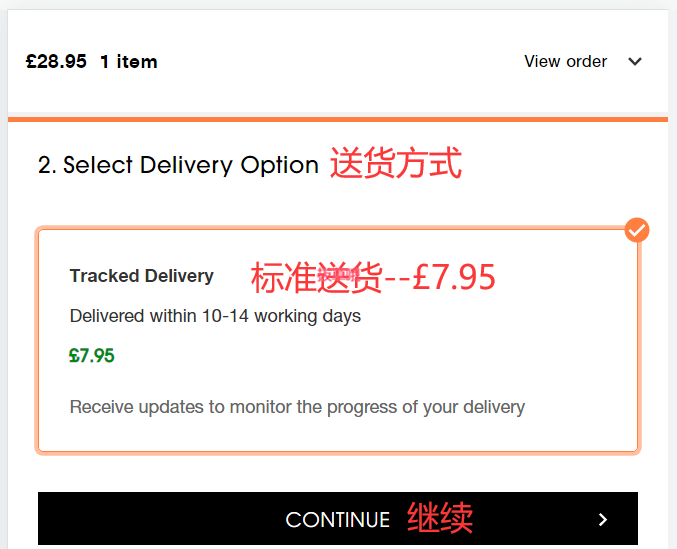Click the CONTINUE button text

click(x=338, y=520)
